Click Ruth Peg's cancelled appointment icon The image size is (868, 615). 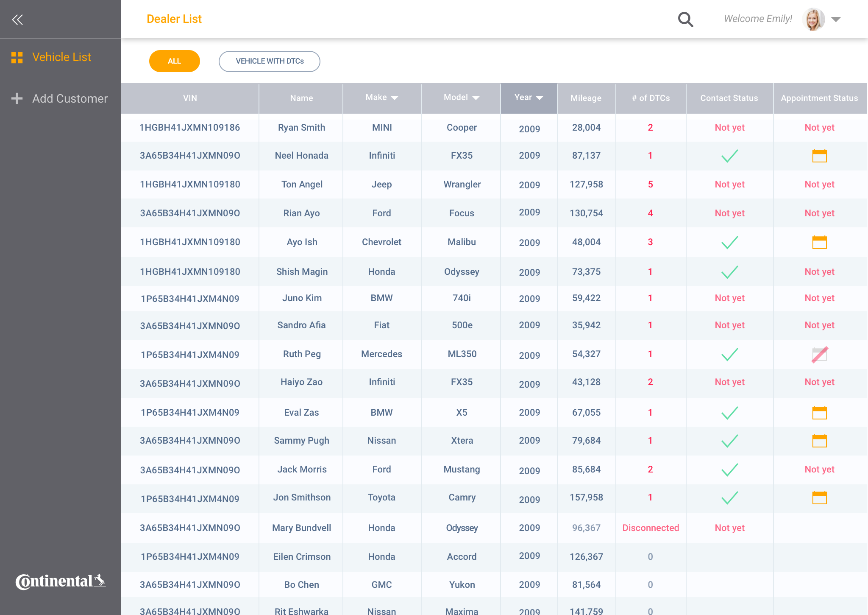click(819, 355)
